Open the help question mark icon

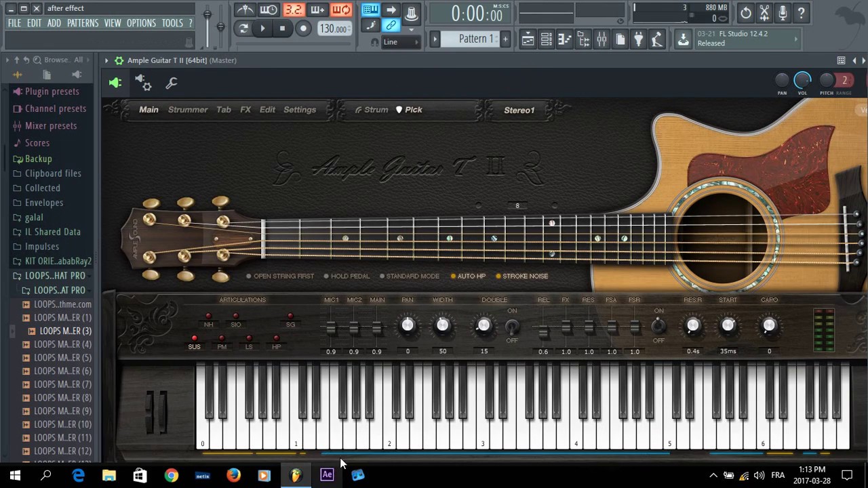[801, 12]
